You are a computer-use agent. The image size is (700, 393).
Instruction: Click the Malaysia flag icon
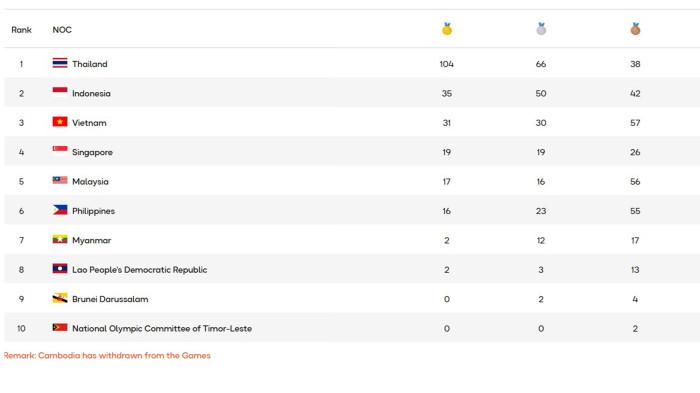click(60, 180)
